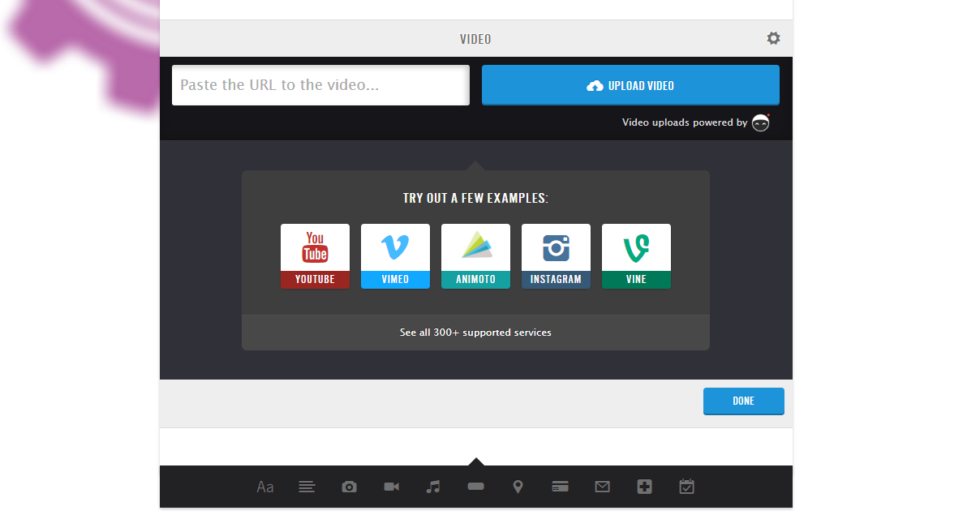This screenshot has width=980, height=532.
Task: Insert a payment block using the credit card icon
Action: pos(560,487)
